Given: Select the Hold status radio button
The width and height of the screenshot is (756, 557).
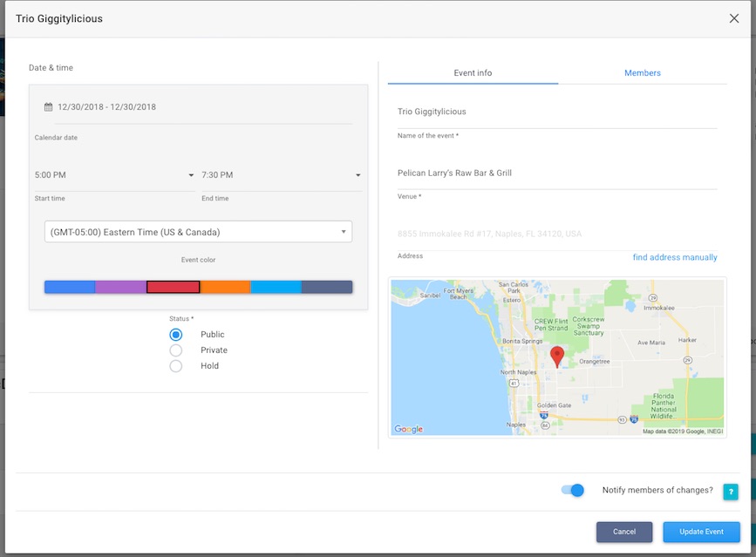Looking at the screenshot, I should point(176,366).
